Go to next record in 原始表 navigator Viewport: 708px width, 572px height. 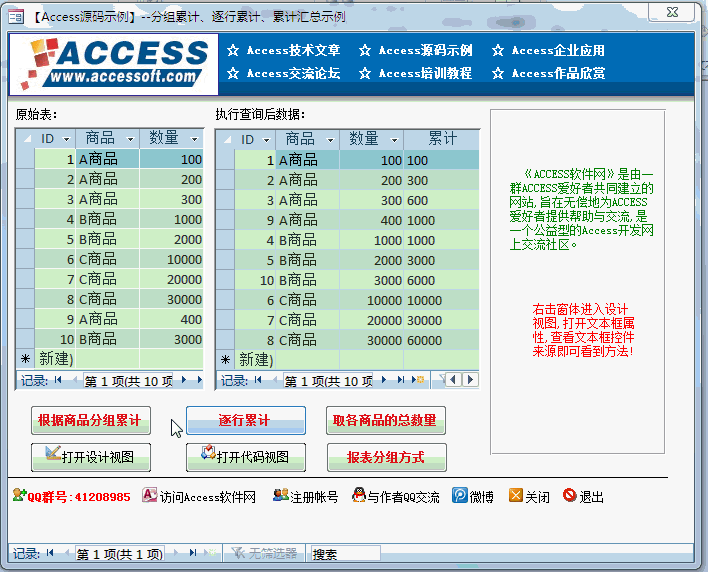(x=184, y=380)
